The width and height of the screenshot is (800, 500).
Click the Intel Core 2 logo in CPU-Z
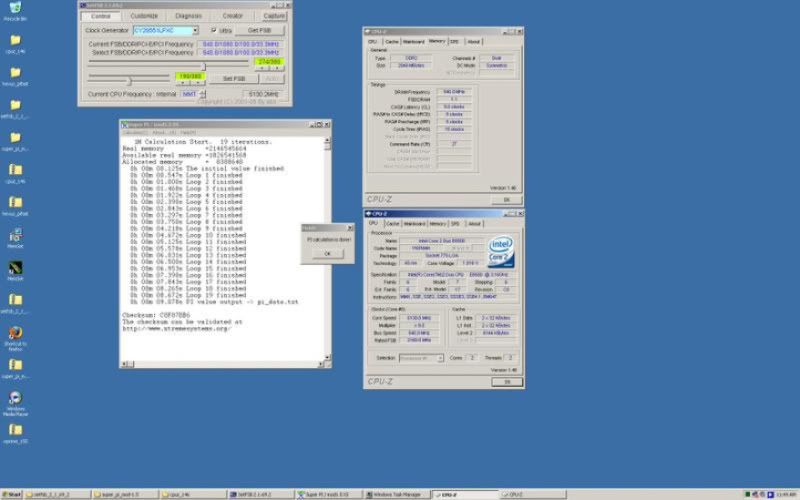pyautogui.click(x=501, y=252)
